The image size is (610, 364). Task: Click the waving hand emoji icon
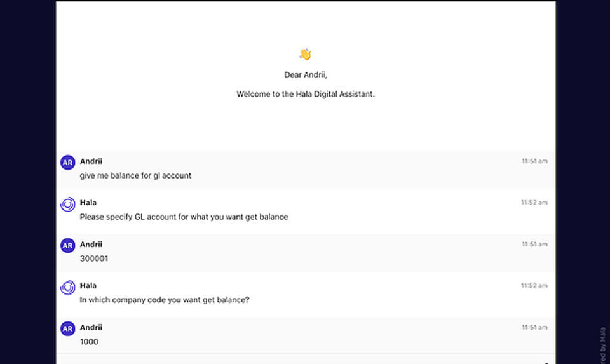click(x=306, y=55)
